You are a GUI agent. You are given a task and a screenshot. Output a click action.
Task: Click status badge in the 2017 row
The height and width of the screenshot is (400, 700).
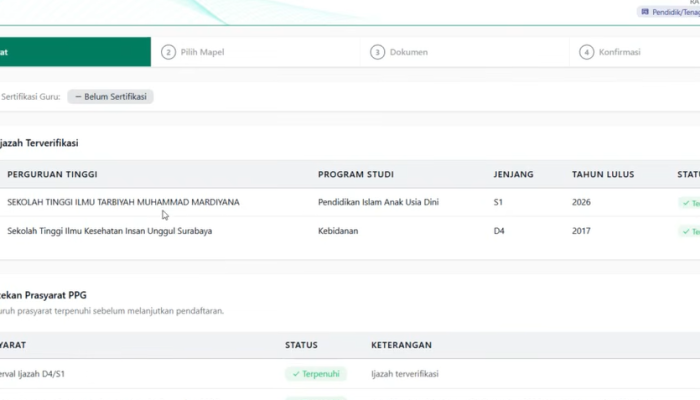click(x=689, y=232)
